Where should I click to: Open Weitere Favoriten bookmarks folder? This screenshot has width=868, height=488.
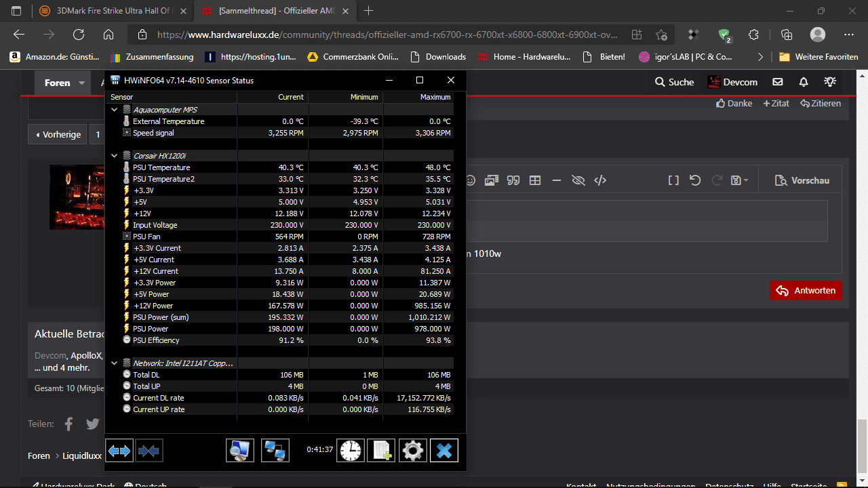818,57
